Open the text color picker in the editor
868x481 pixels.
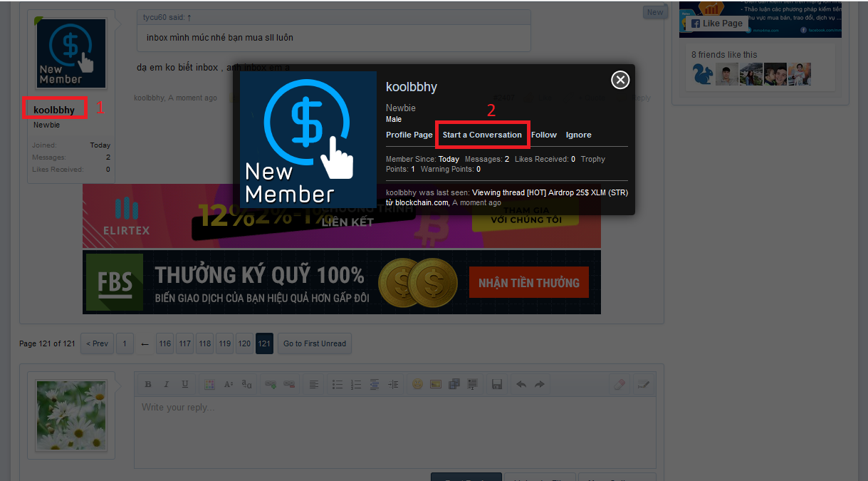[209, 384]
